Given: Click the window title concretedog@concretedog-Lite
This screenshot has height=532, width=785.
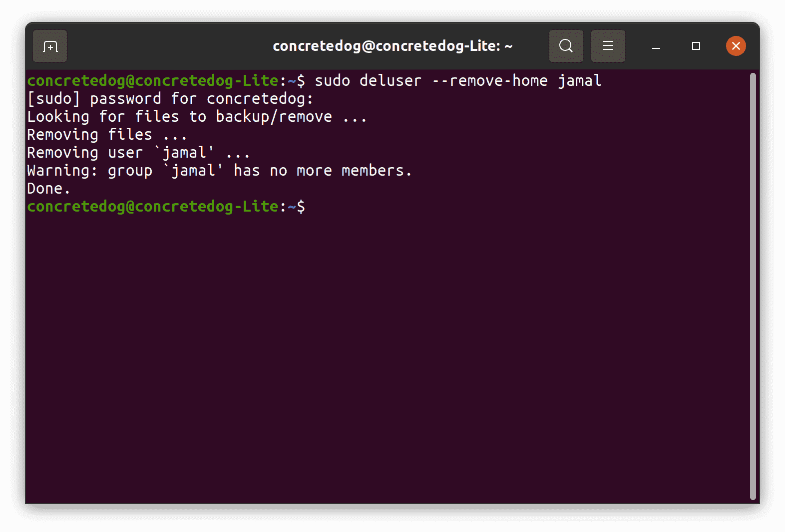Looking at the screenshot, I should pyautogui.click(x=392, y=46).
